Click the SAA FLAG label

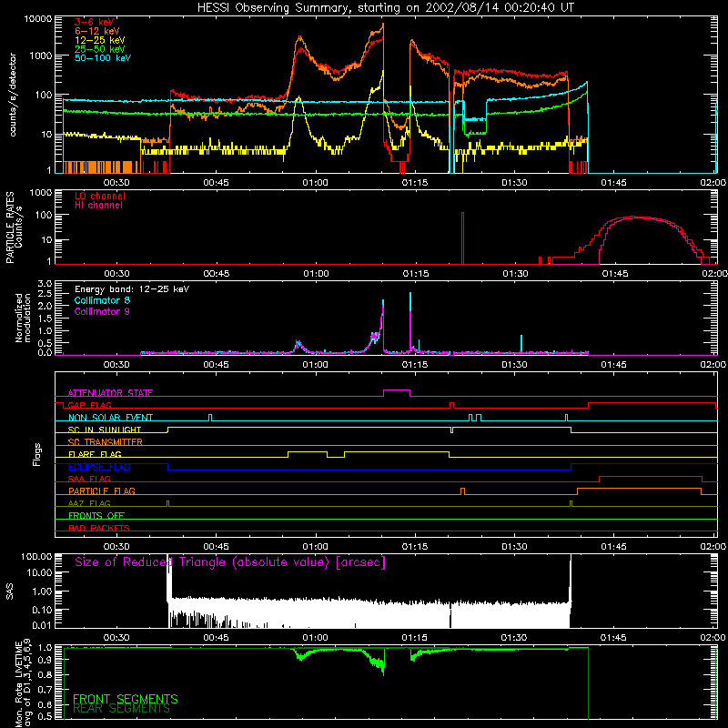coord(89,479)
